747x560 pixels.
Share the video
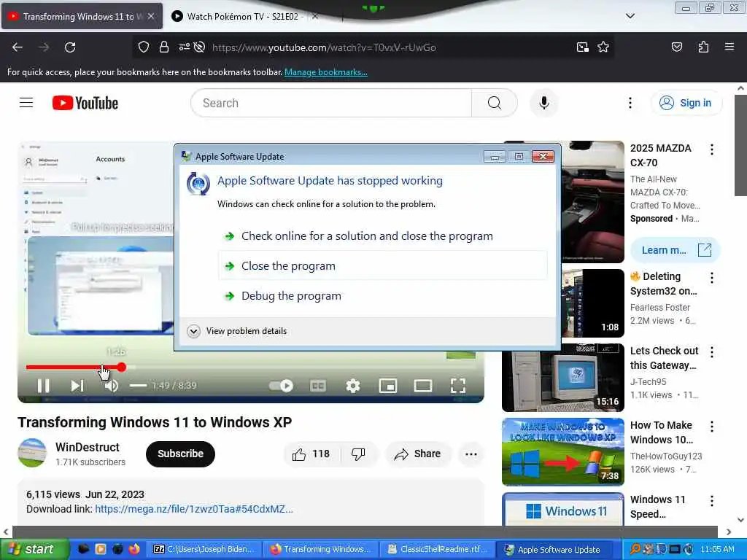click(417, 454)
